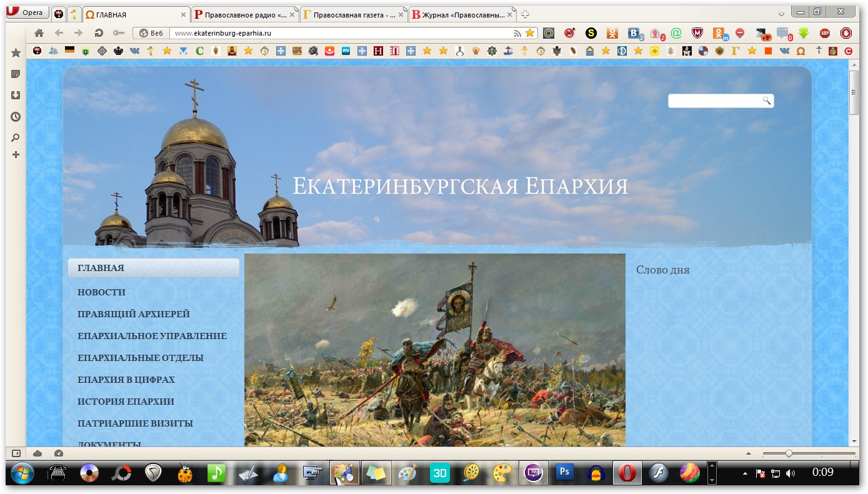Reload the current page
This screenshot has height=494, width=868.
(99, 33)
